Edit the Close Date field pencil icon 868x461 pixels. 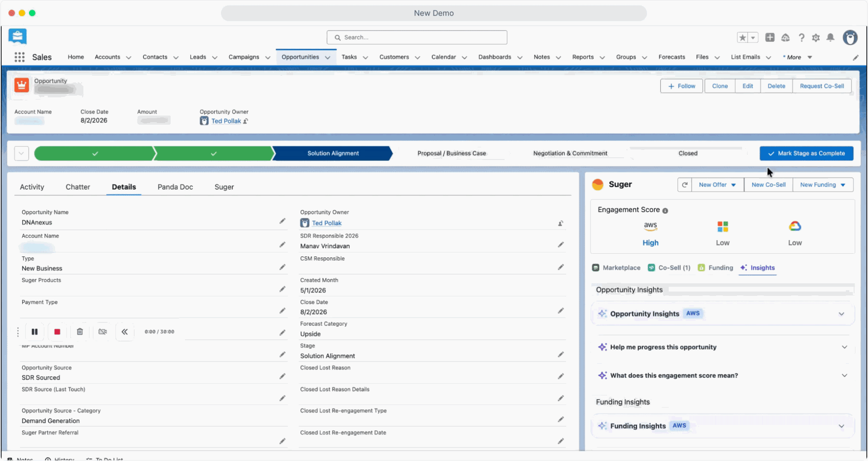561,311
